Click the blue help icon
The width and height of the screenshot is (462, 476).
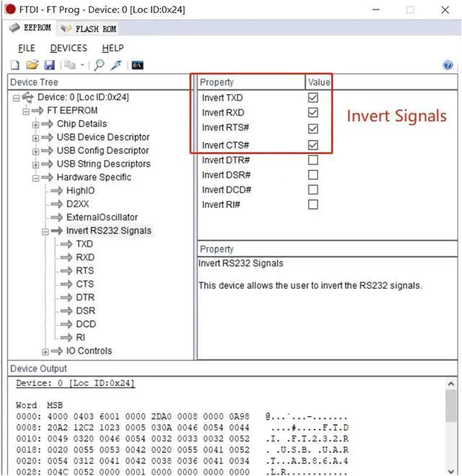tap(448, 65)
